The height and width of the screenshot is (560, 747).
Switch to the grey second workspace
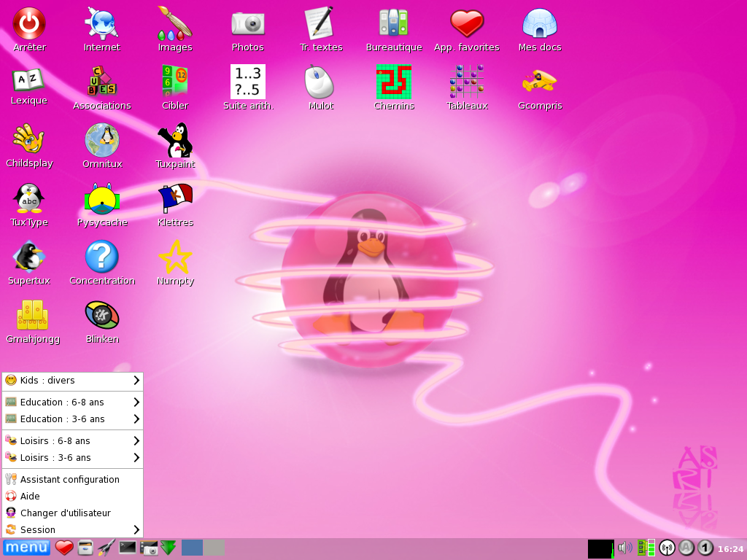tap(214, 548)
